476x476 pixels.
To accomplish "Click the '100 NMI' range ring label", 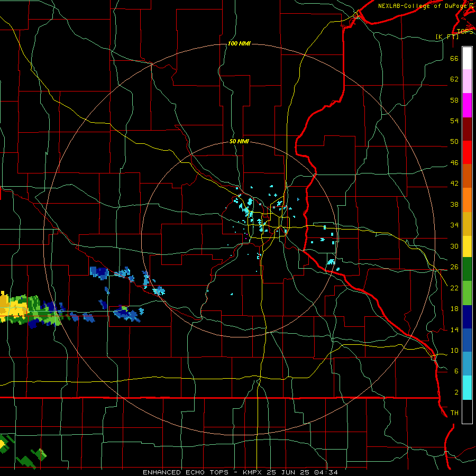I will (x=239, y=44).
